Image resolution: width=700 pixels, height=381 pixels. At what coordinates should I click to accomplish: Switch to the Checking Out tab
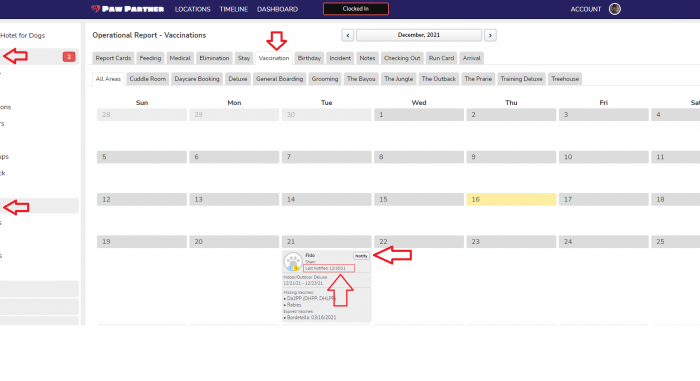pos(402,58)
